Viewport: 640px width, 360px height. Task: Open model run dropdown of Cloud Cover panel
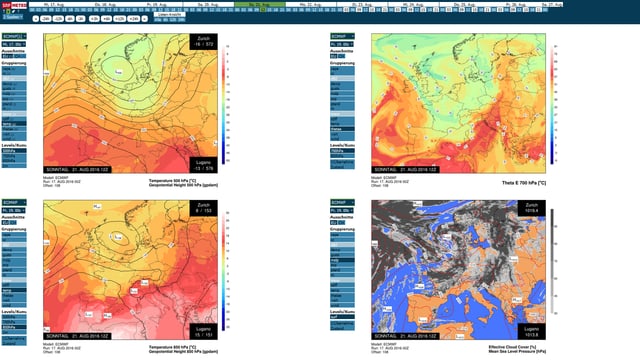(342, 210)
